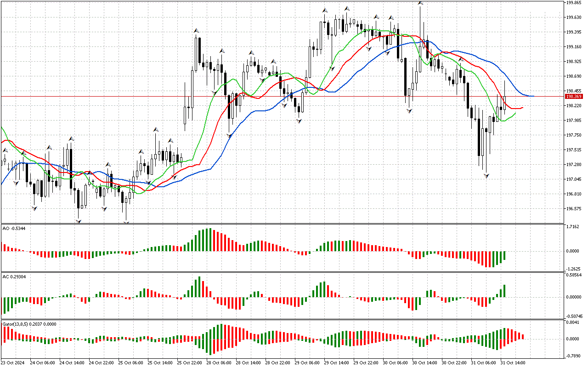Click the tallest green bar in AO histogram
The height and width of the screenshot is (368, 588).
pos(210,240)
